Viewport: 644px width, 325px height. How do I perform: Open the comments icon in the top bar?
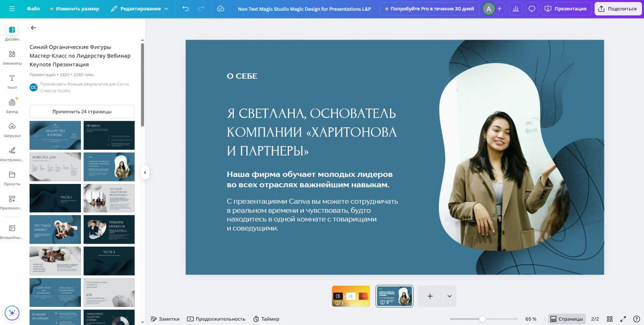tap(532, 8)
